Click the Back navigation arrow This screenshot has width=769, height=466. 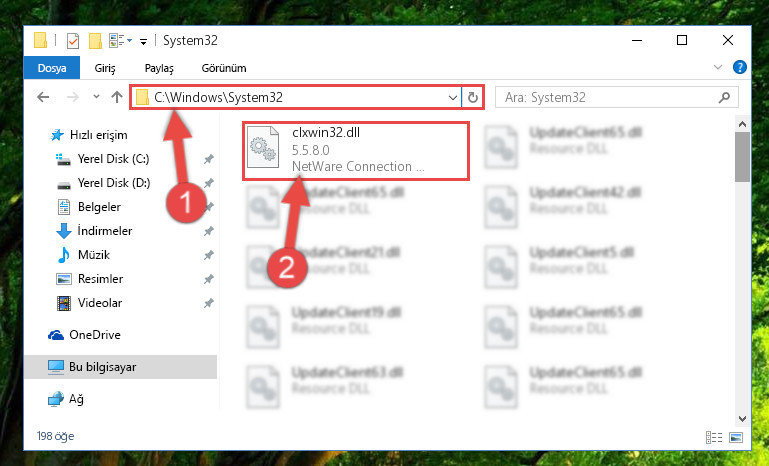coord(43,97)
